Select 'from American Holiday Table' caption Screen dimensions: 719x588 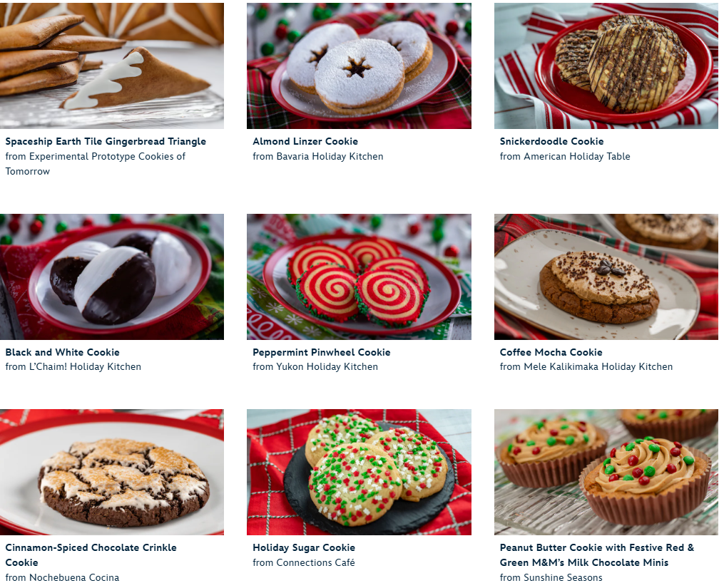[x=565, y=156]
